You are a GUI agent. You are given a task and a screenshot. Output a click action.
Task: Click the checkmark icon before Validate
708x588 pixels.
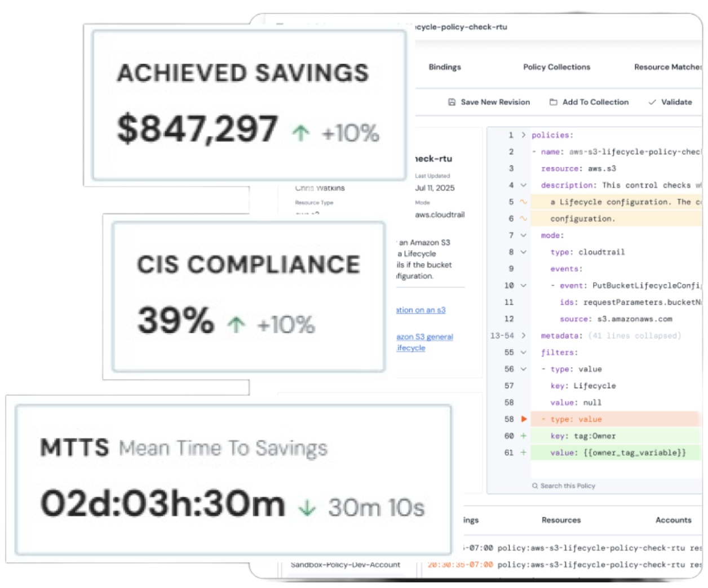[653, 101]
